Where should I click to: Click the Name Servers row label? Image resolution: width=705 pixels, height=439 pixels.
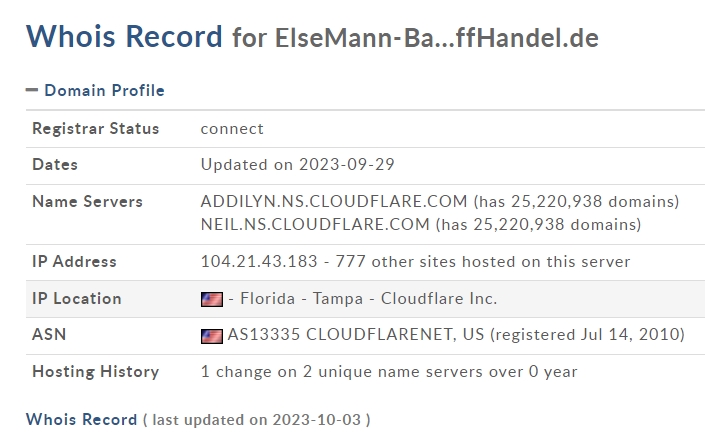tap(87, 202)
